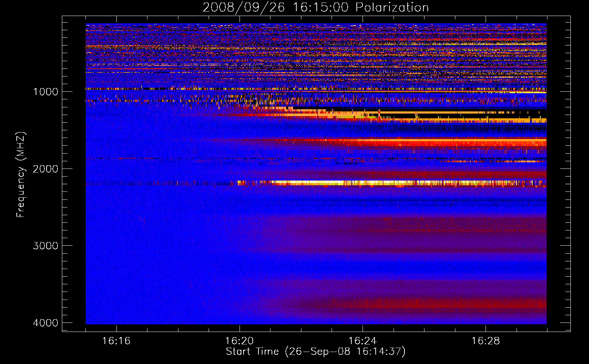Click the thin dashed line just below 1000 MHz

click(x=255, y=88)
